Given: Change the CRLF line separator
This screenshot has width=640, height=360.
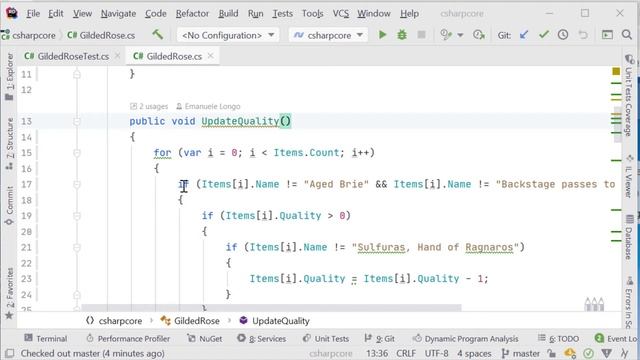Looking at the screenshot, I should pyautogui.click(x=406, y=353).
